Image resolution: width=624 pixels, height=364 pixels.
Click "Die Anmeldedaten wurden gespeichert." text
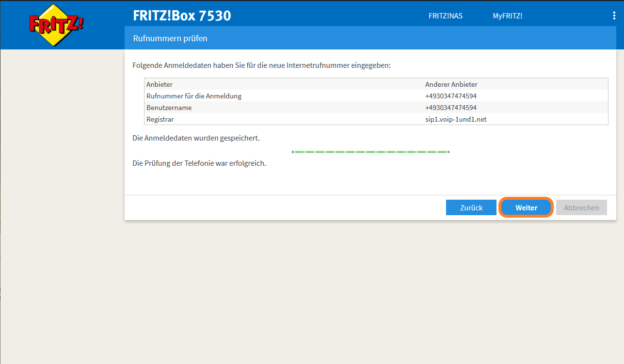[196, 138]
